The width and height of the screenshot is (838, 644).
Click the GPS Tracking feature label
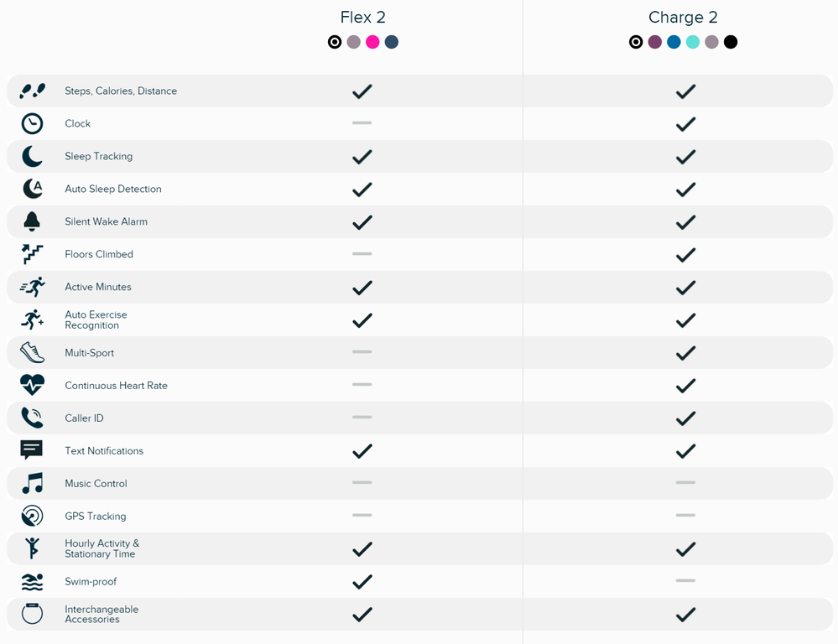tap(96, 517)
